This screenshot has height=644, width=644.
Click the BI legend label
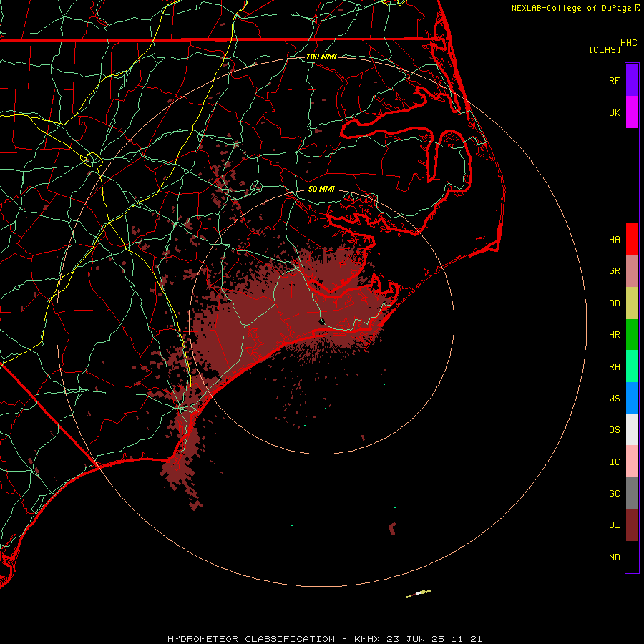[x=614, y=525]
